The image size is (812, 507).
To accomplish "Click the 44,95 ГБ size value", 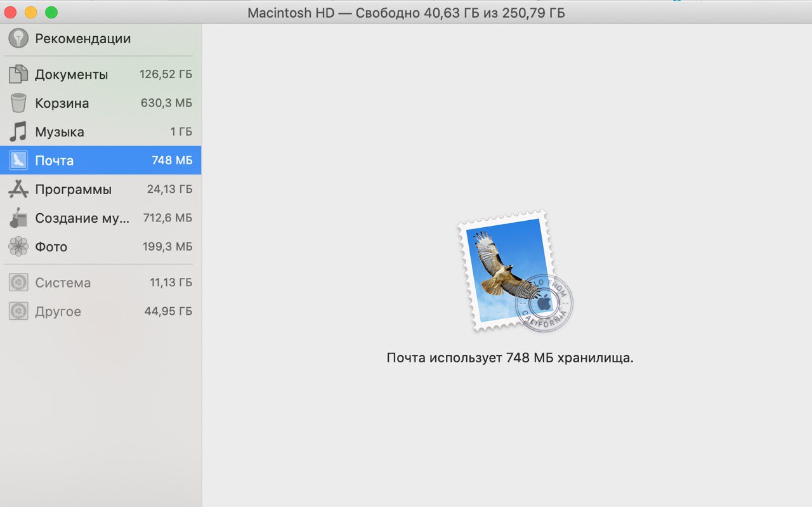I will 168,311.
